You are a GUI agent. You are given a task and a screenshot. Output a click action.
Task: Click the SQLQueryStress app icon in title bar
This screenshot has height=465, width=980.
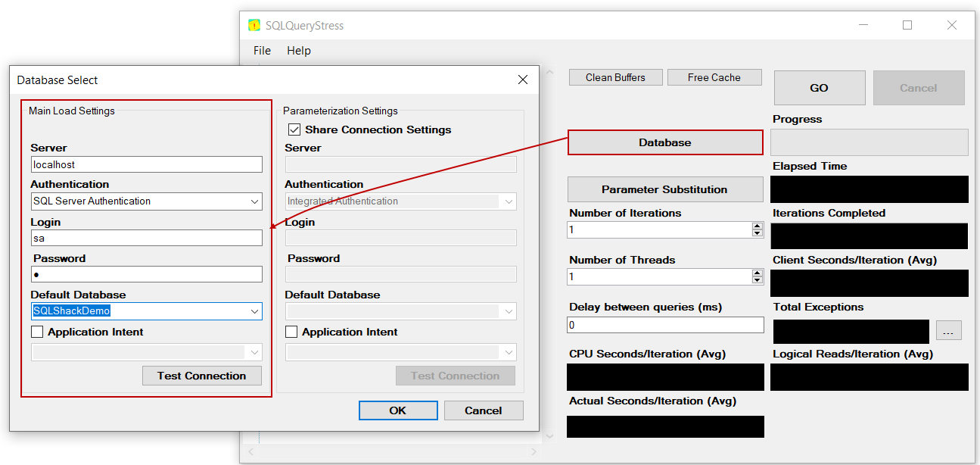(254, 25)
